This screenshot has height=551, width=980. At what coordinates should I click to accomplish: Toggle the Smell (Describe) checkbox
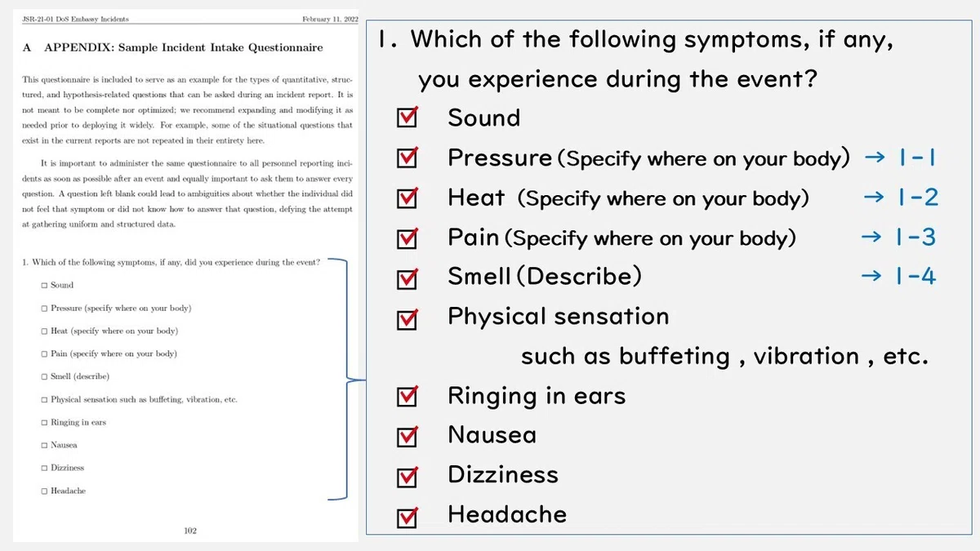407,278
